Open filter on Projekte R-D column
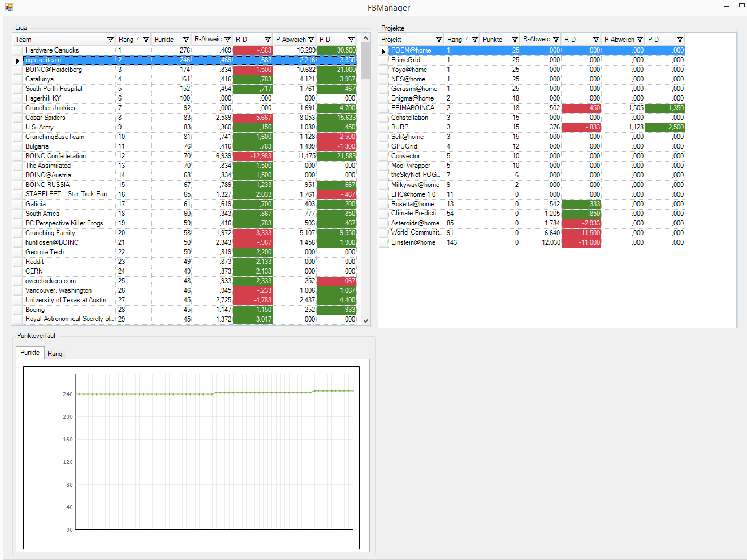The image size is (747, 560). click(596, 40)
